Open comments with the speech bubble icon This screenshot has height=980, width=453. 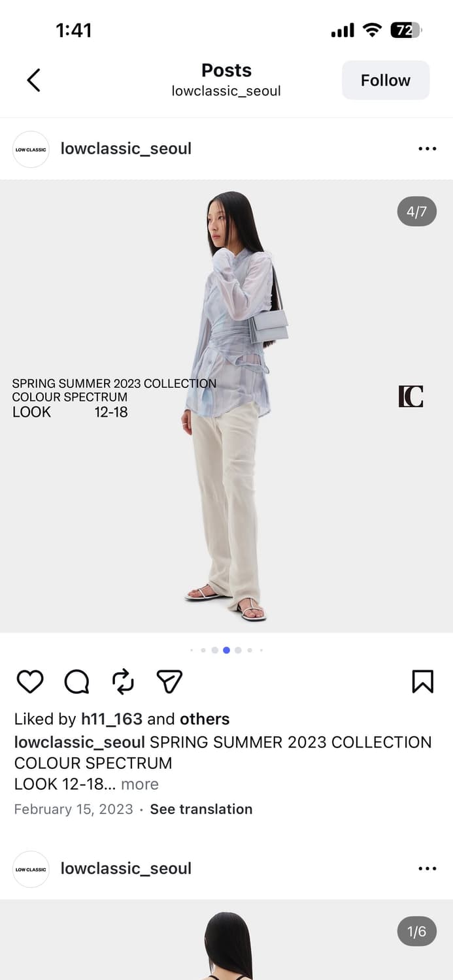point(76,681)
